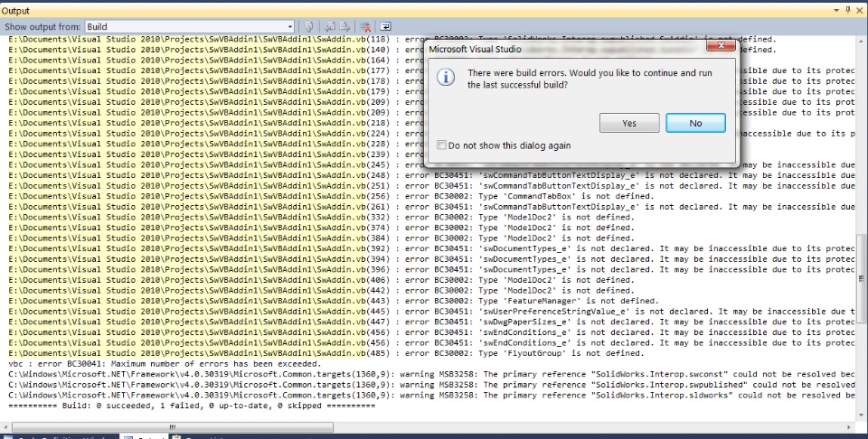
Task: Click the horizontal scrollbar thumb of Output
Action: click(173, 427)
